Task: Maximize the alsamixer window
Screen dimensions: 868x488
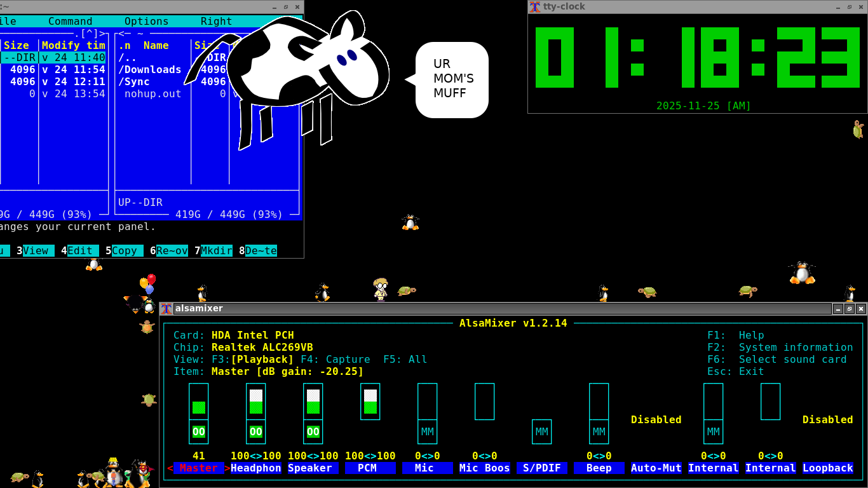Action: [850, 309]
